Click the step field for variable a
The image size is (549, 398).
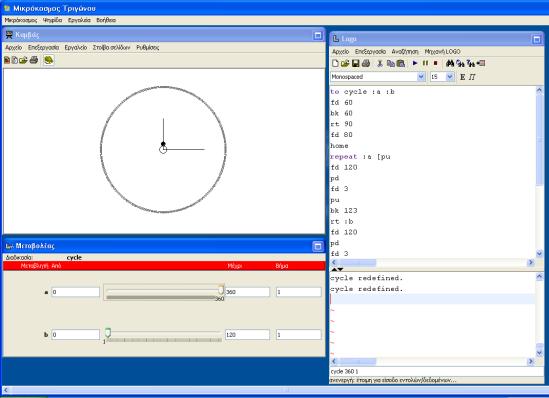[298, 292]
